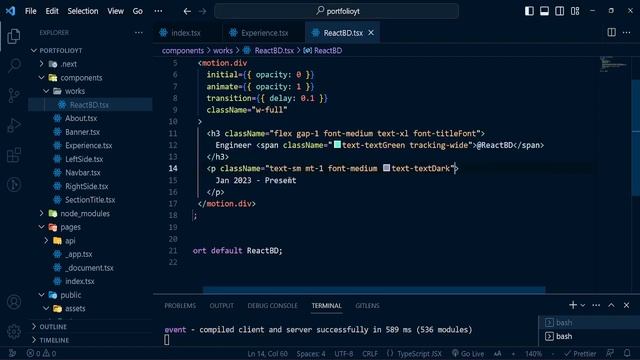Screen dimensions: 640x360
Task: Change the CRLF end of line sequence
Action: 370,353
